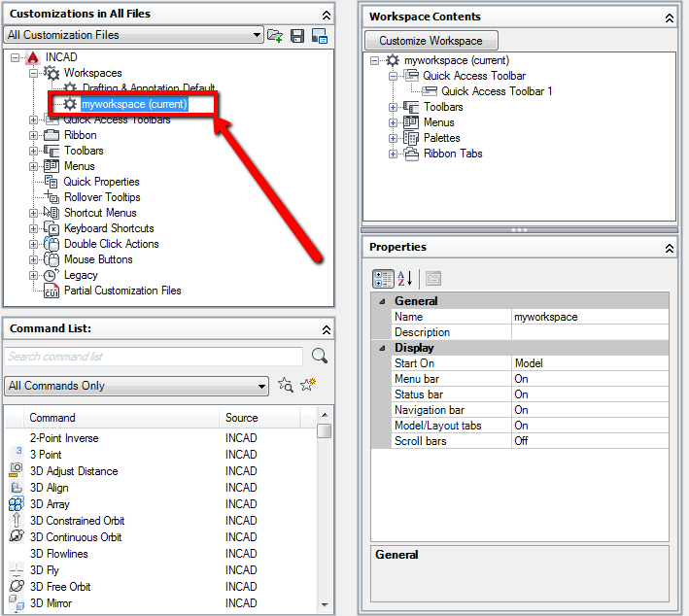Image resolution: width=689 pixels, height=616 pixels.
Task: Open the All Customization Files dropdown
Action: pos(257,35)
